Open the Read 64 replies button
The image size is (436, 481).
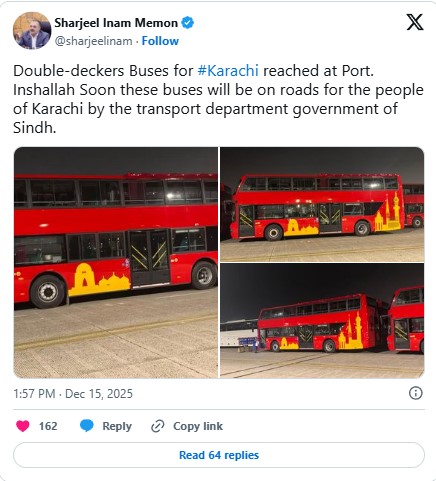[x=219, y=455]
